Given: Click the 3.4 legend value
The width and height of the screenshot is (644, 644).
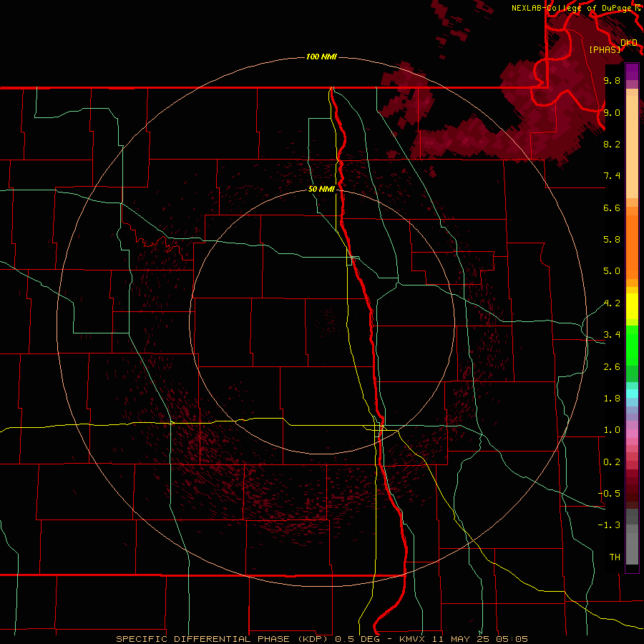Looking at the screenshot, I should pyautogui.click(x=612, y=335).
